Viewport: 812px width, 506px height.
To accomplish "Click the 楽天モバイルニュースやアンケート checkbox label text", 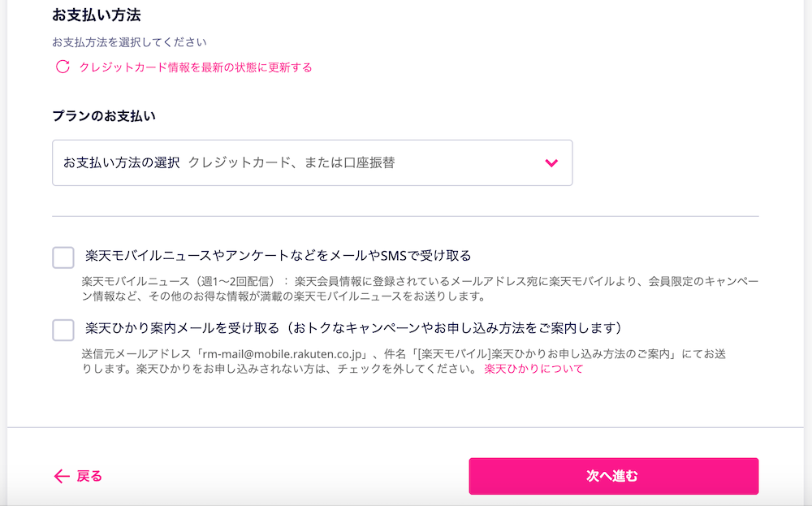I will point(278,256).
